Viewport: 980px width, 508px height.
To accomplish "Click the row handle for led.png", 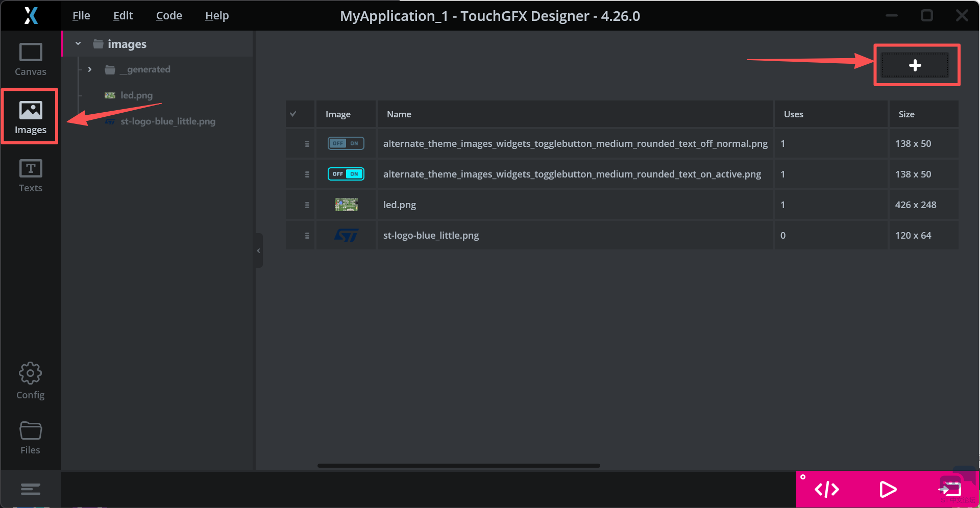I will pos(307,205).
